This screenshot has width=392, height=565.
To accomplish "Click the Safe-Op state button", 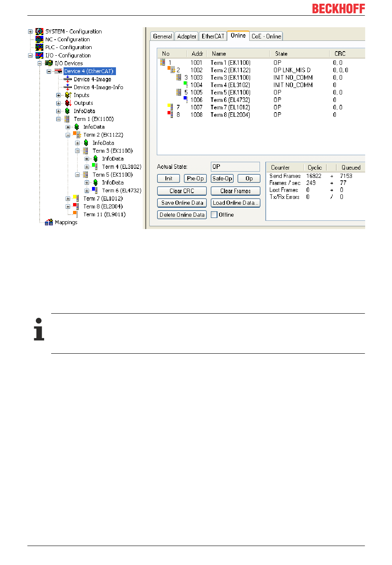I will point(222,178).
